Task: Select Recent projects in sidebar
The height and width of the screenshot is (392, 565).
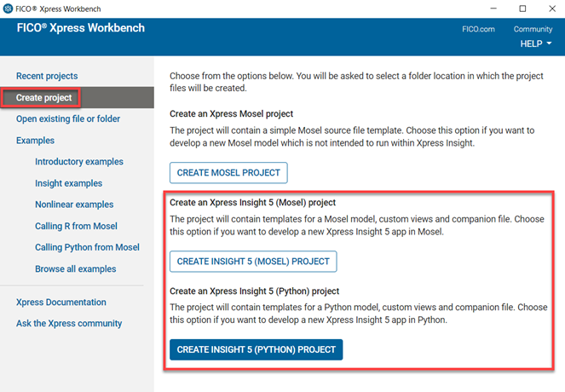Action: pyautogui.click(x=47, y=76)
